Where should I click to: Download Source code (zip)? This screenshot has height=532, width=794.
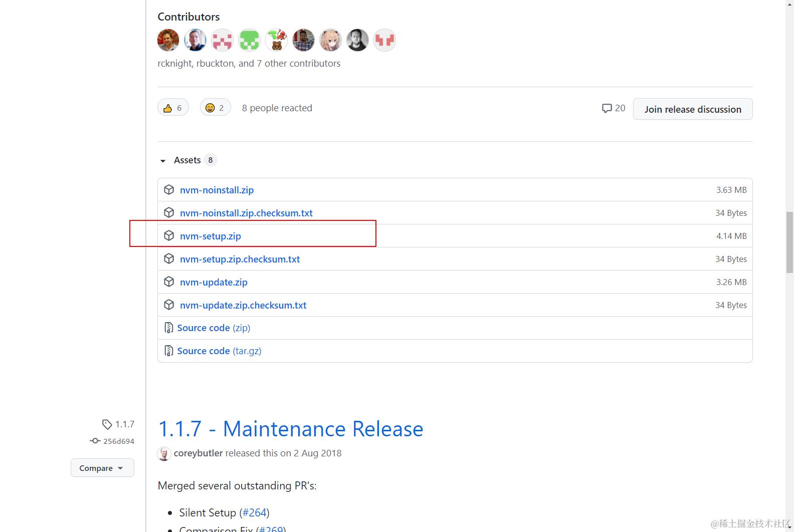(x=214, y=328)
